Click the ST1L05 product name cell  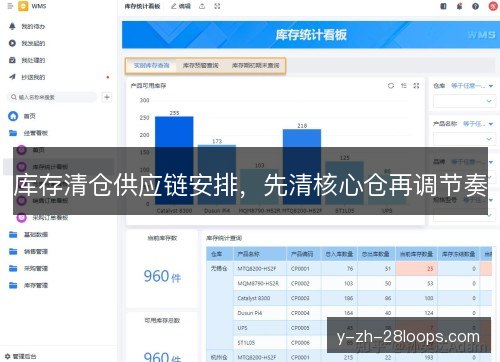(260, 343)
